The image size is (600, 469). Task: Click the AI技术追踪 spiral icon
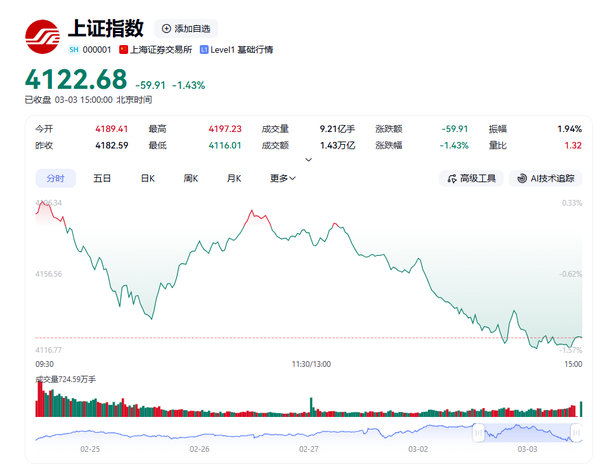point(522,179)
